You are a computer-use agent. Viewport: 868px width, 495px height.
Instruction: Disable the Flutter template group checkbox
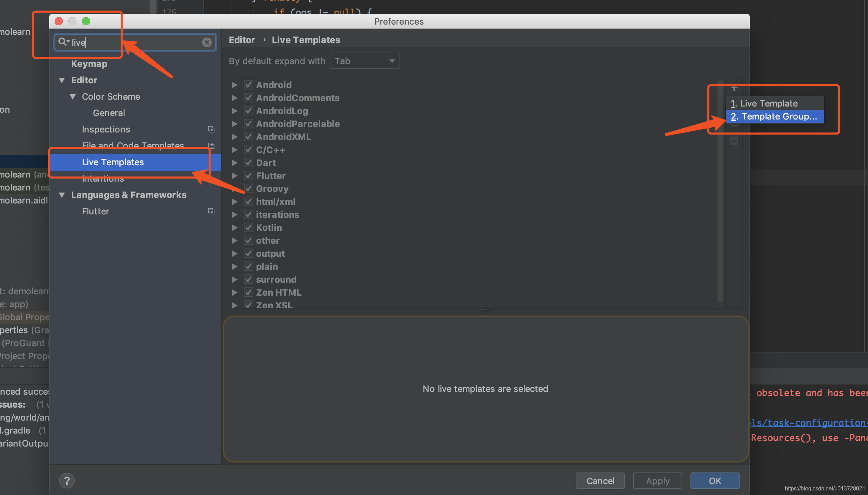pos(249,175)
